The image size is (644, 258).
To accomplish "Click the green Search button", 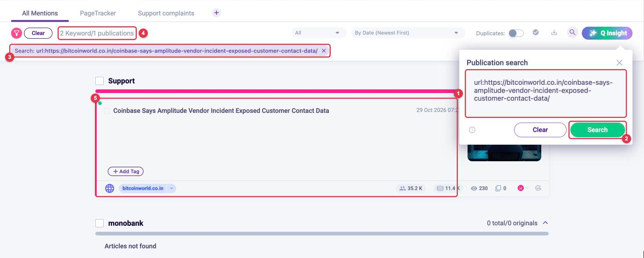I will pos(597,130).
